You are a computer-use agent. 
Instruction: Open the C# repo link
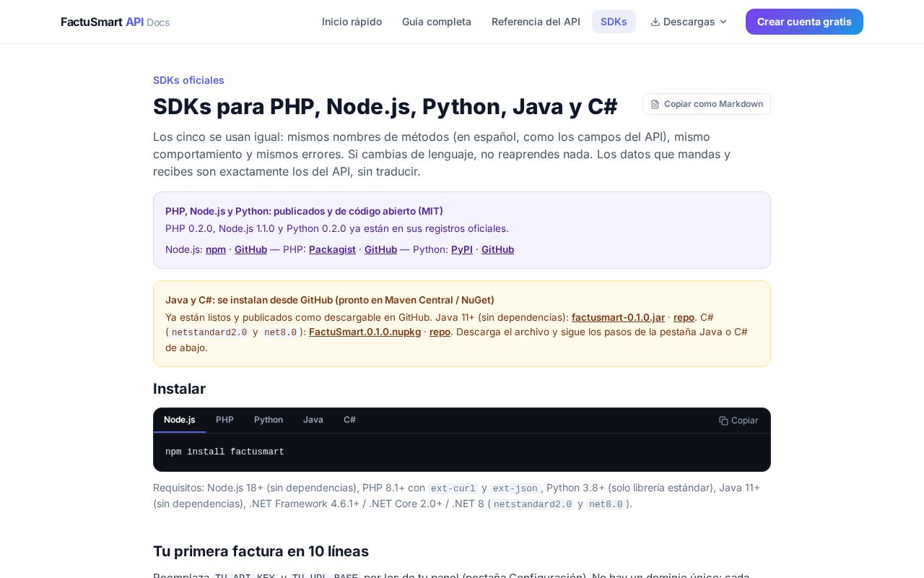440,332
